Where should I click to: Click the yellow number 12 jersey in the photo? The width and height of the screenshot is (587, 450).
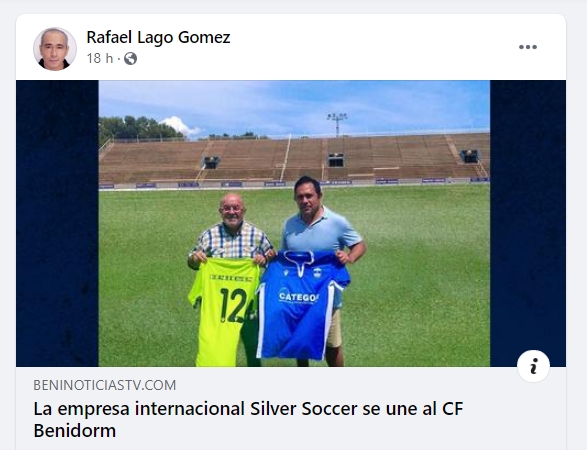224,311
